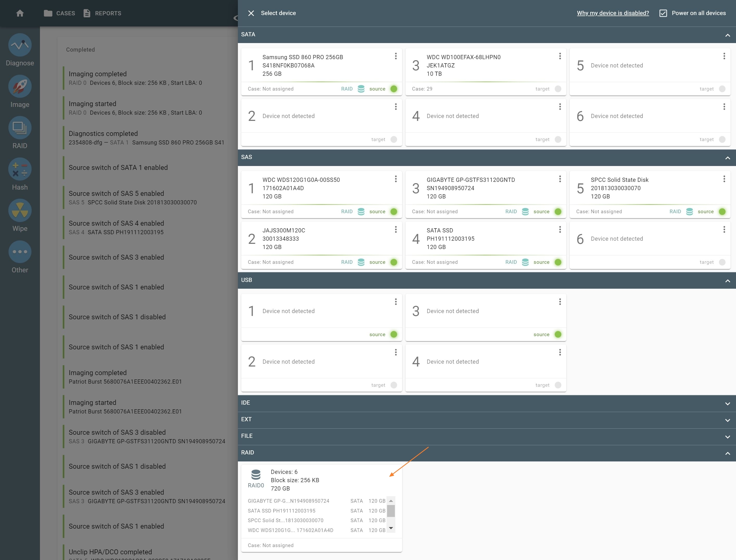Close the Select device panel
The width and height of the screenshot is (736, 560).
251,13
